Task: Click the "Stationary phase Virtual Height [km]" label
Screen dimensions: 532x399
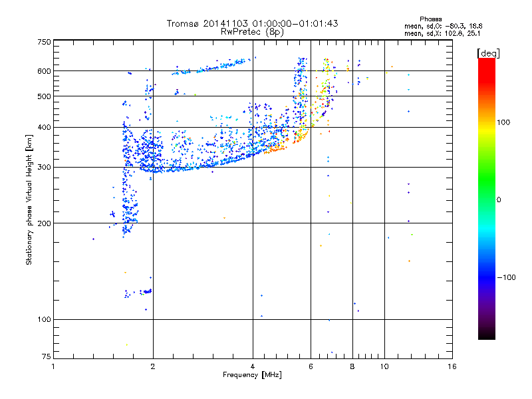Action: click(29, 199)
